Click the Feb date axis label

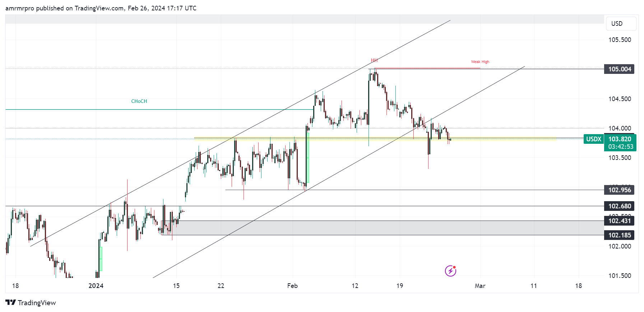click(x=292, y=286)
